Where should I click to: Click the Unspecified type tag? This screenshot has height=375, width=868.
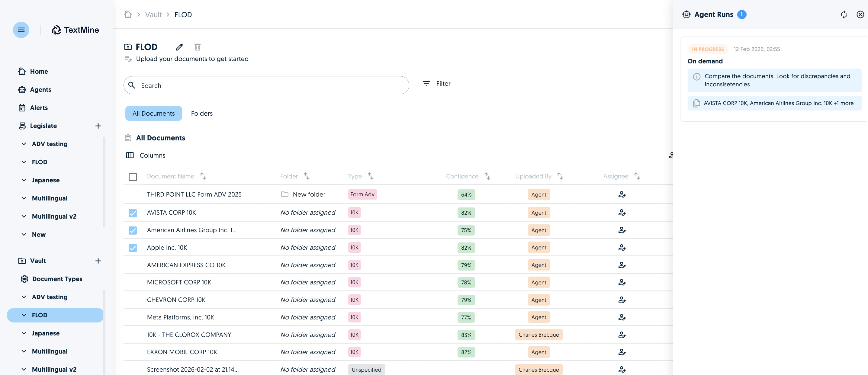(x=366, y=370)
